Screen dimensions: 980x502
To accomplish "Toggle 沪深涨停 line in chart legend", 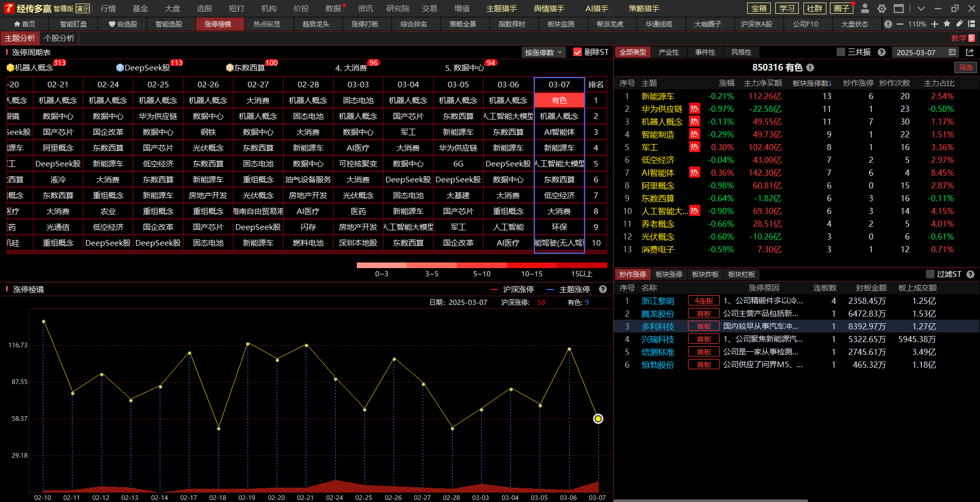I will pyautogui.click(x=512, y=290).
